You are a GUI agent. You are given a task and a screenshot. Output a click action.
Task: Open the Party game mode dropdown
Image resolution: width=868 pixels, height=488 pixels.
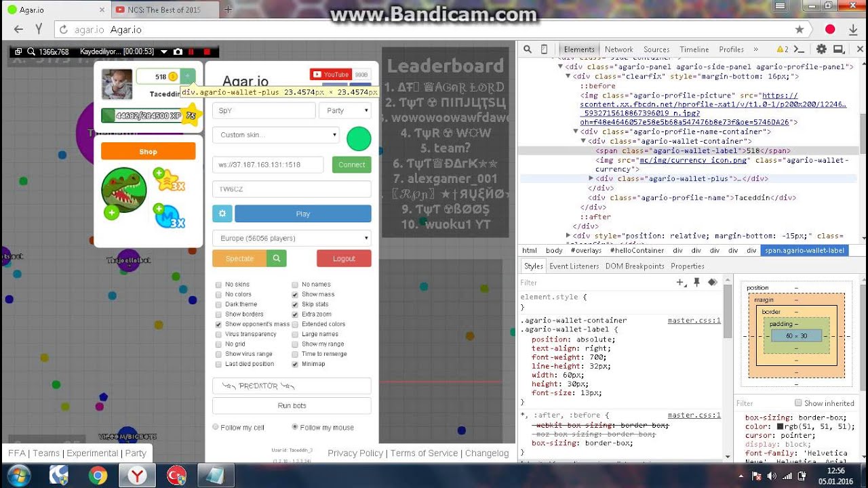(x=345, y=110)
